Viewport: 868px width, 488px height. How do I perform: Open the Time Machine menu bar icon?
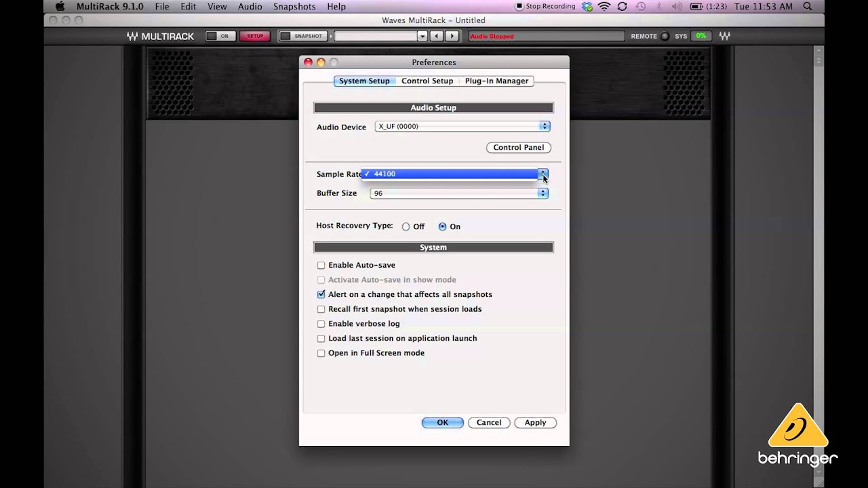pos(641,7)
